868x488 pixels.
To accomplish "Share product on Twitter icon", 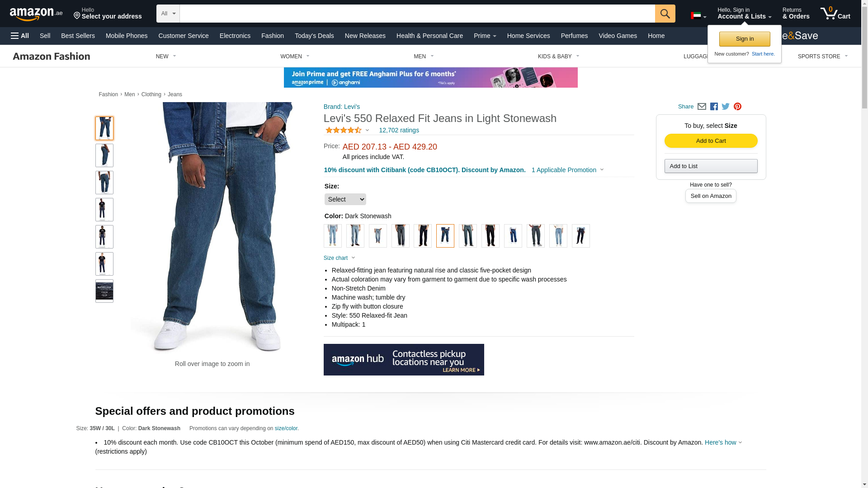I will pyautogui.click(x=726, y=107).
